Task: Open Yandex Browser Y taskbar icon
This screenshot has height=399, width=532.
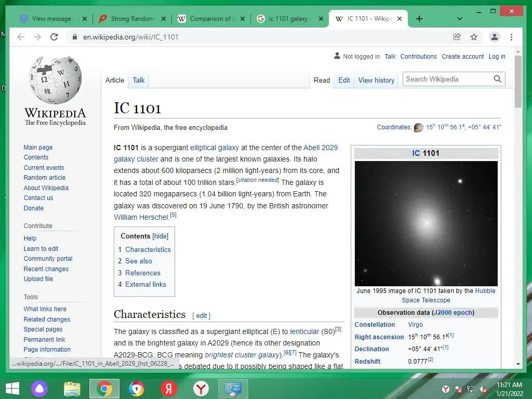Action: click(x=201, y=389)
